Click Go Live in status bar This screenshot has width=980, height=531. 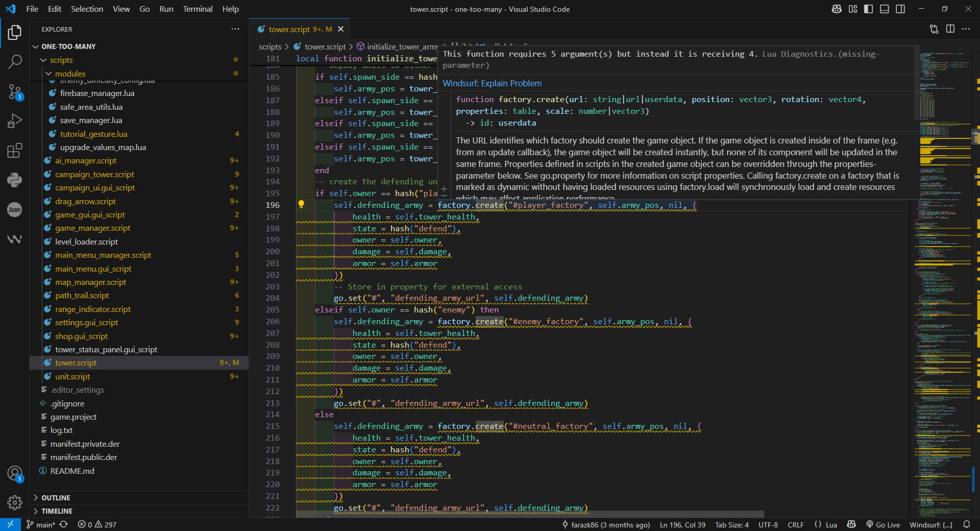point(883,525)
